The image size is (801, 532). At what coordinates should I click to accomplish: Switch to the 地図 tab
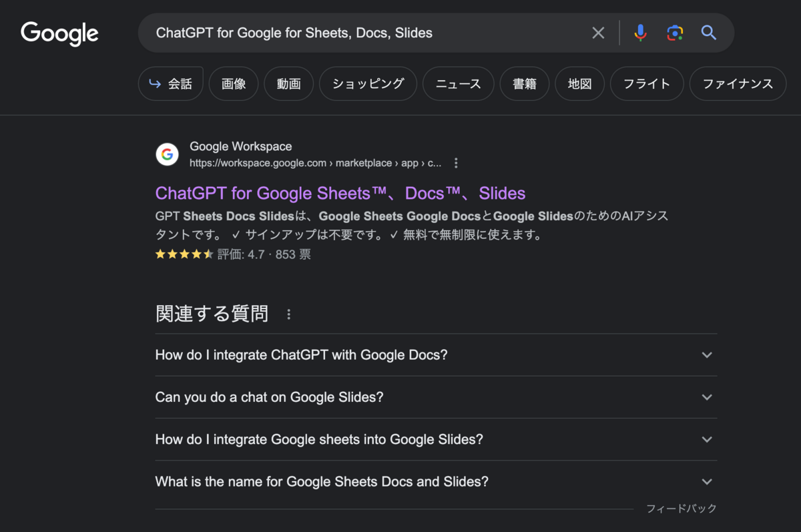[x=579, y=83]
